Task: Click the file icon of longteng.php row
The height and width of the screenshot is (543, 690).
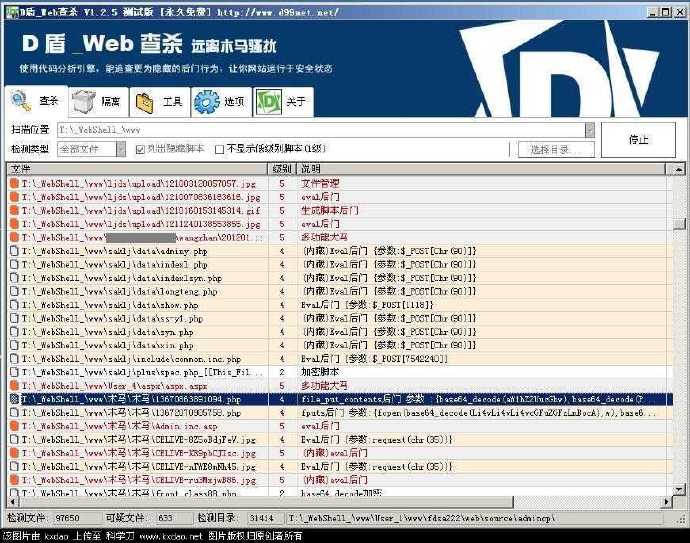Action: pyautogui.click(x=14, y=291)
